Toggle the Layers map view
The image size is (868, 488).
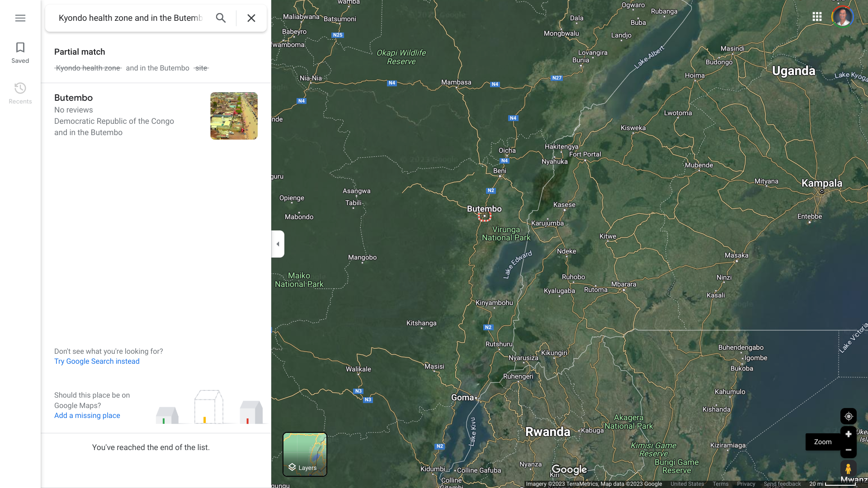point(305,454)
